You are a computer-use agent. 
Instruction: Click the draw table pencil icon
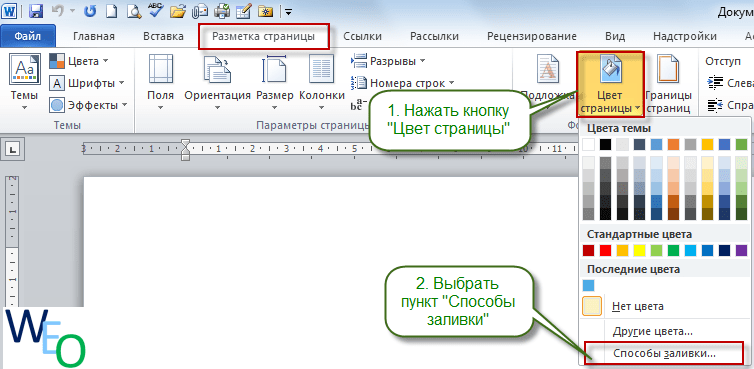pyautogui.click(x=243, y=10)
